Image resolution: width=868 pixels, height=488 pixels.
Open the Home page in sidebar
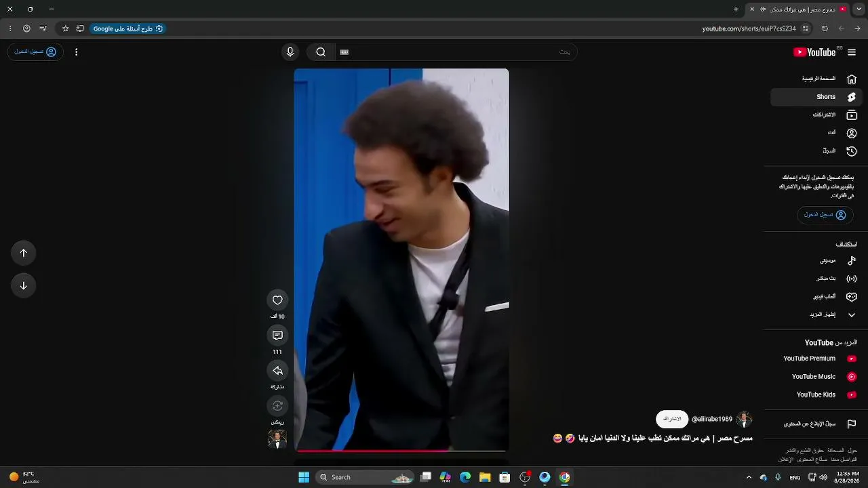pos(816,79)
